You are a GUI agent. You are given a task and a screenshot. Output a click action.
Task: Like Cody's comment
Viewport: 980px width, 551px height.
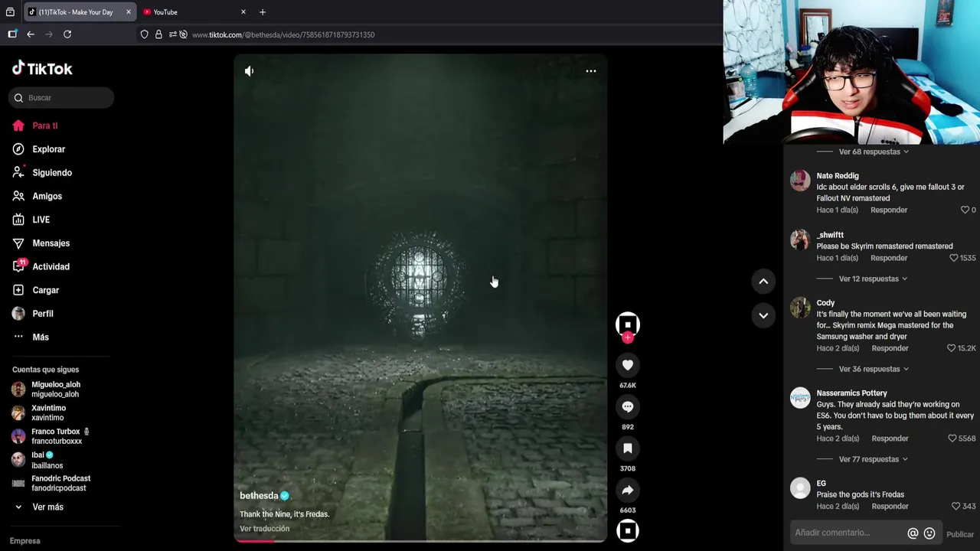tap(951, 348)
